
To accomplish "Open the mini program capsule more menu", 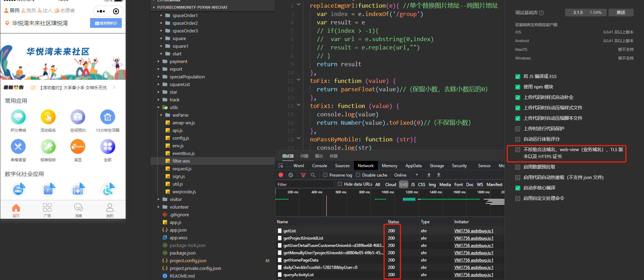I will [x=101, y=11].
